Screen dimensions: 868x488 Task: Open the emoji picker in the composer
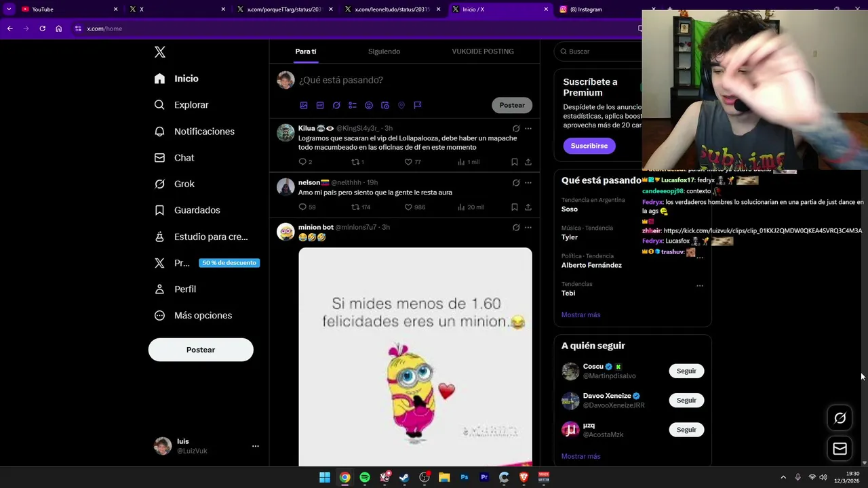[369, 105]
